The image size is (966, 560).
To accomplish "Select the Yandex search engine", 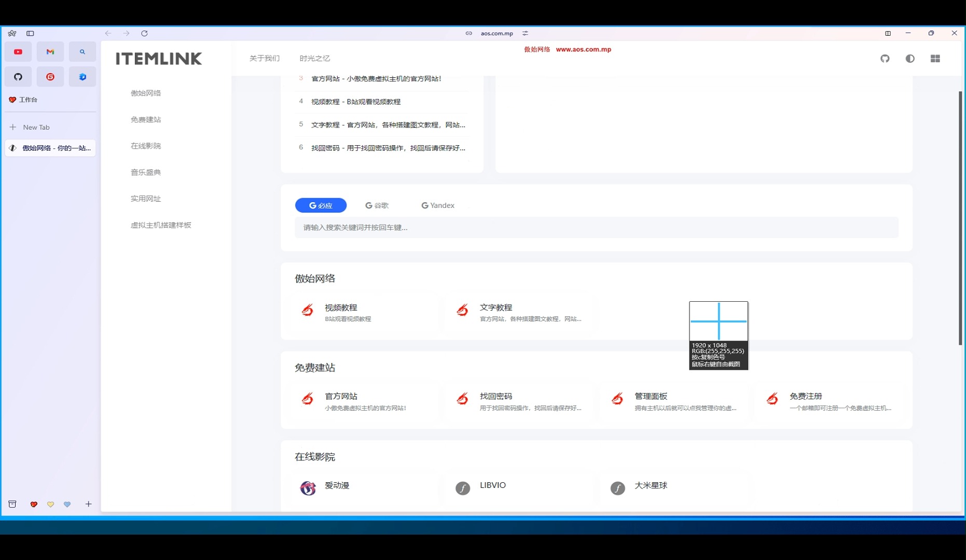I will [437, 205].
